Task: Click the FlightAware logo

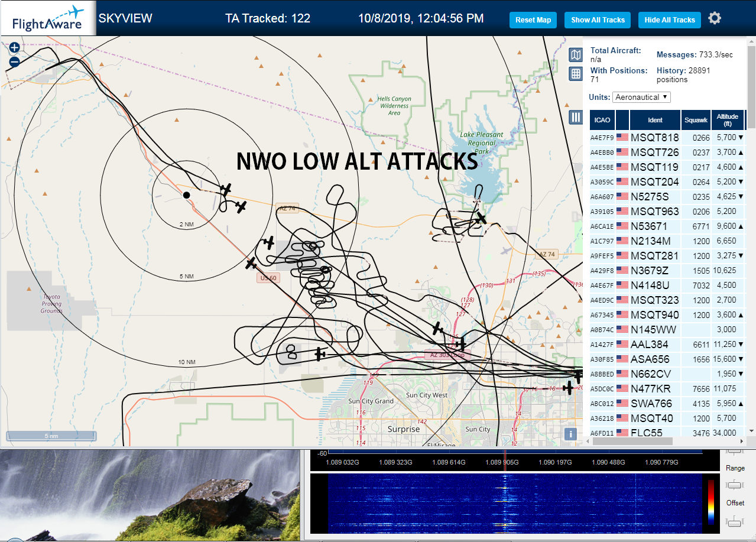Action: click(x=47, y=18)
